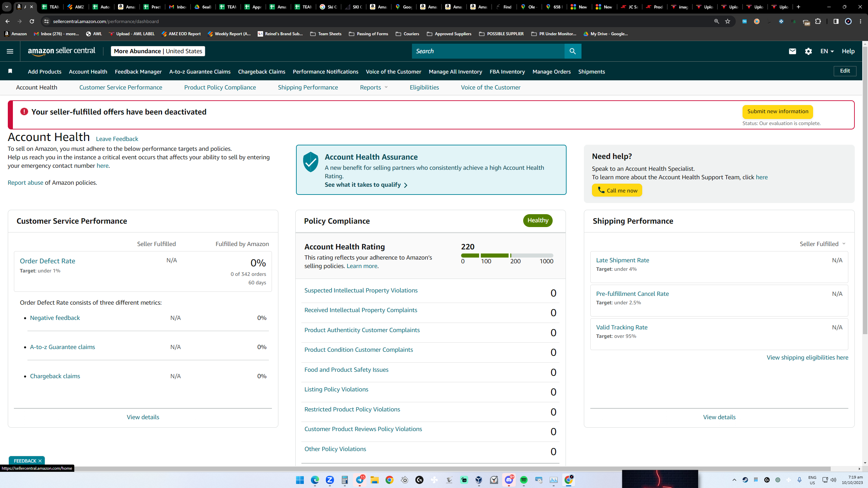The width and height of the screenshot is (868, 488).
Task: Open the Chrome zoom magnifier in the address bar
Action: coord(716,21)
